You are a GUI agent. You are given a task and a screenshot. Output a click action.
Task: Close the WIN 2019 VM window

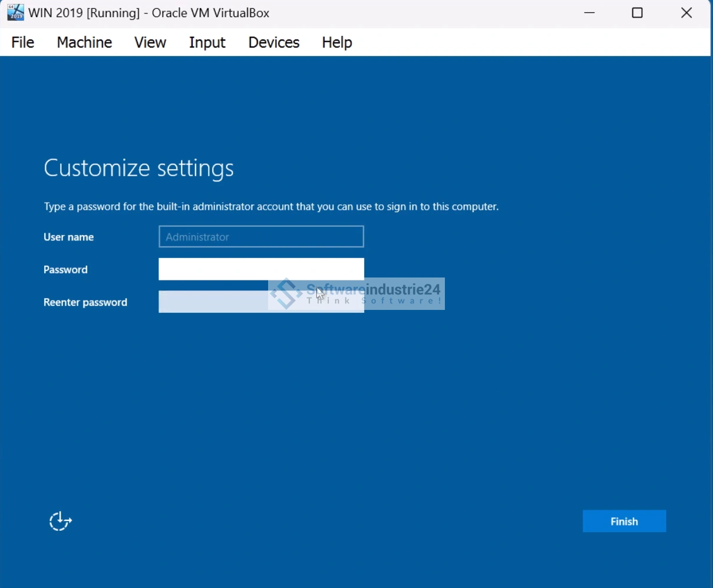[686, 13]
